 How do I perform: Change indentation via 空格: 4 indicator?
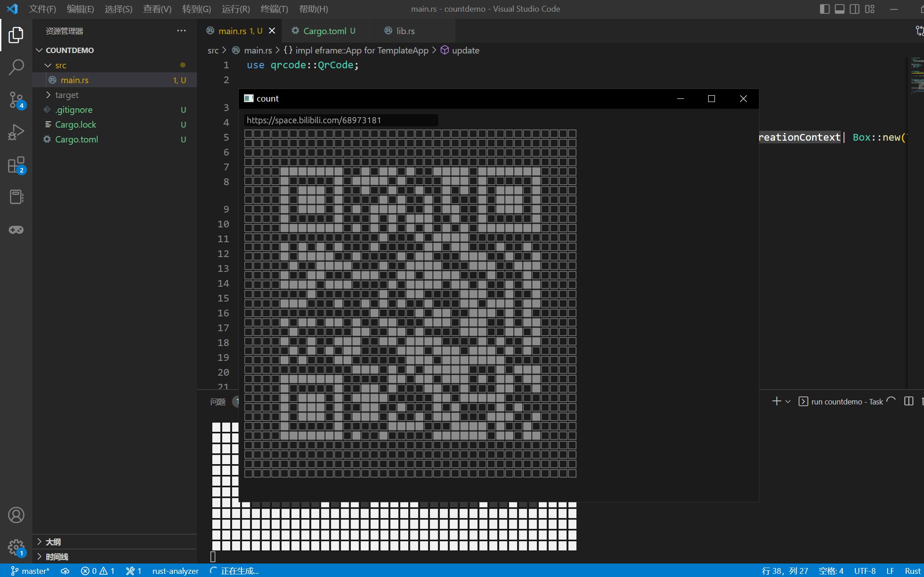coord(831,571)
